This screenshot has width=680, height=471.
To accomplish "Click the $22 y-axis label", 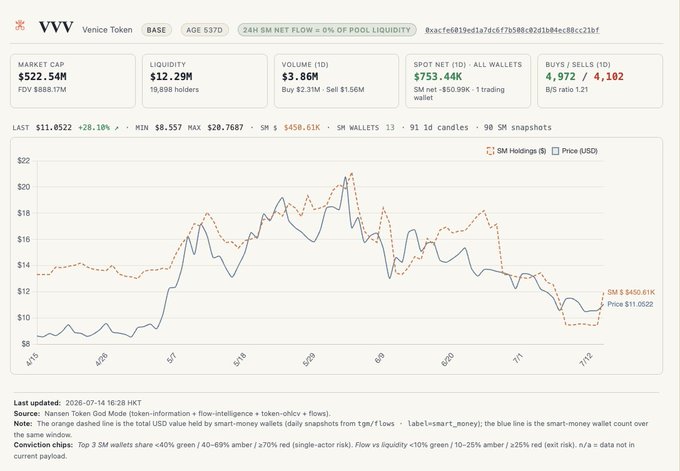I will [x=23, y=161].
